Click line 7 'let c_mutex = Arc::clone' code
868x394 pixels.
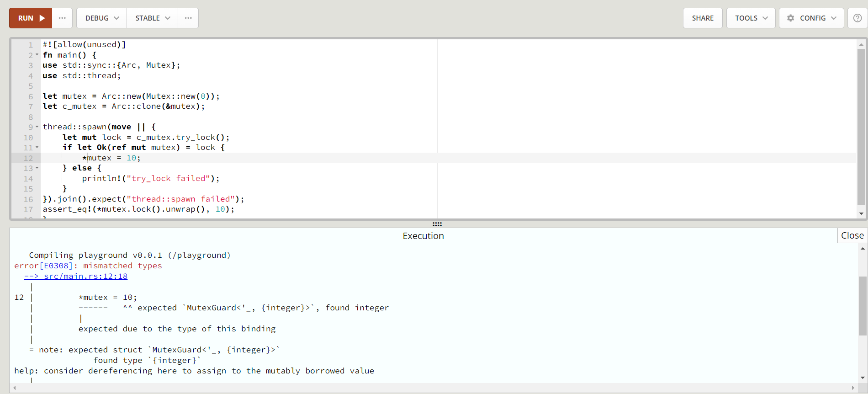(x=124, y=106)
